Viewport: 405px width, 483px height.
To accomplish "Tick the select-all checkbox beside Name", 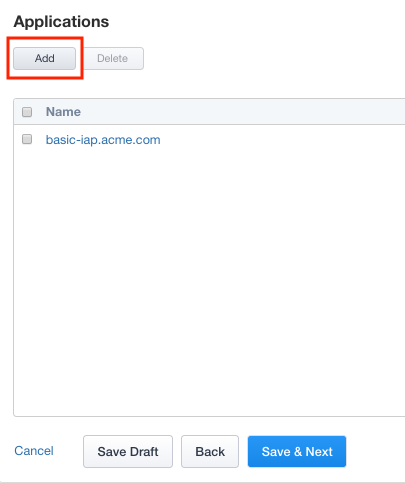I will click(27, 112).
